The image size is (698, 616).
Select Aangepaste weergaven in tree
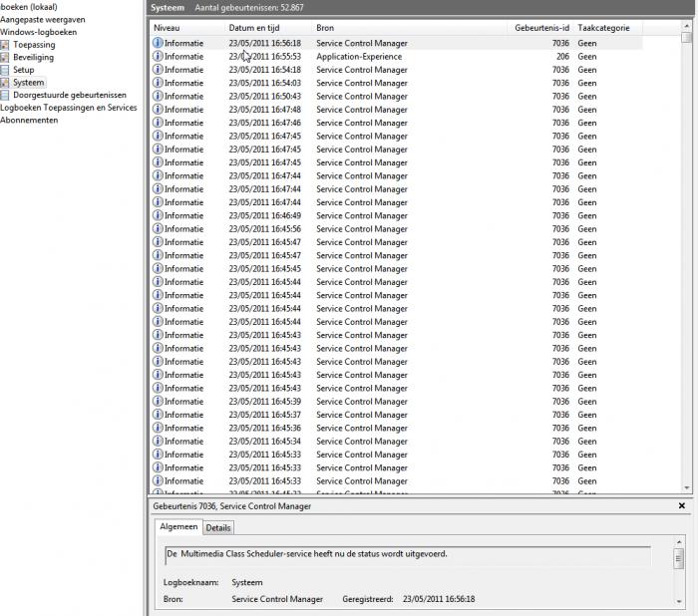[x=43, y=20]
